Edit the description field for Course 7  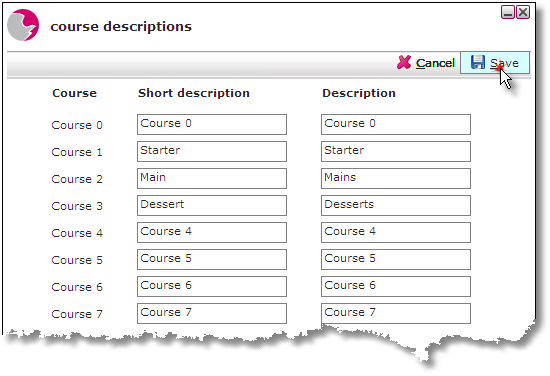click(x=396, y=313)
